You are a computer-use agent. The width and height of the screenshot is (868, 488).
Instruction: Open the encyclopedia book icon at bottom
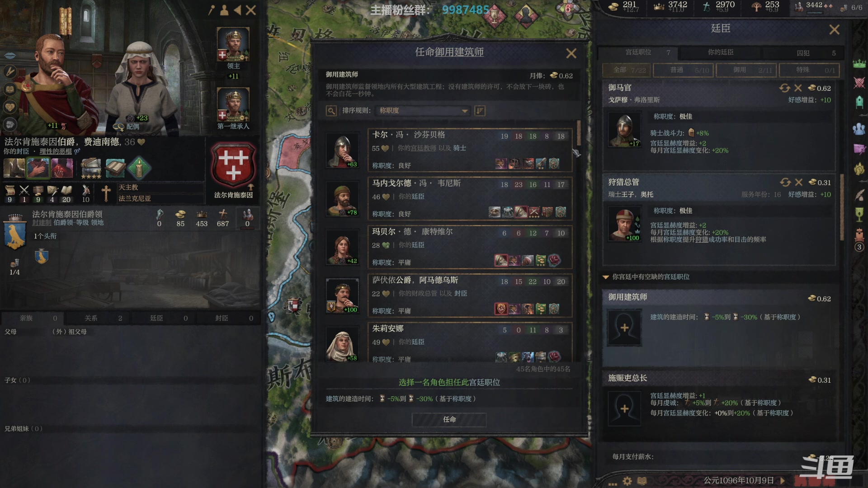click(x=642, y=481)
